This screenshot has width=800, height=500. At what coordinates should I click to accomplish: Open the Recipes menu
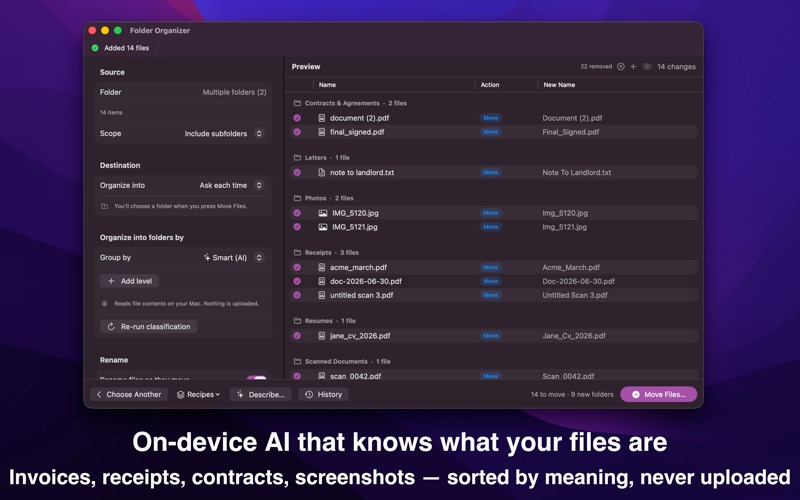(198, 394)
